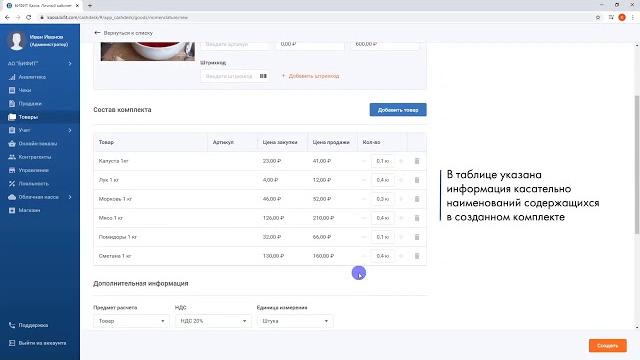Open a new browser tab

pyautogui.click(x=90, y=6)
